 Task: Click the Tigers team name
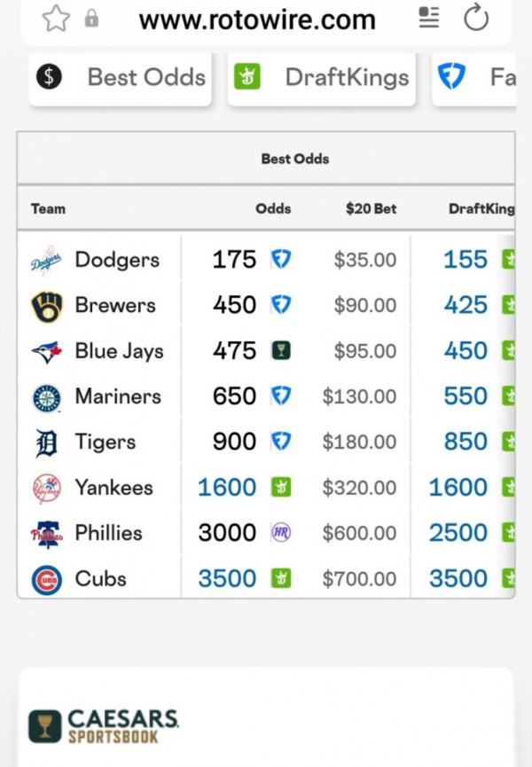coord(106,442)
